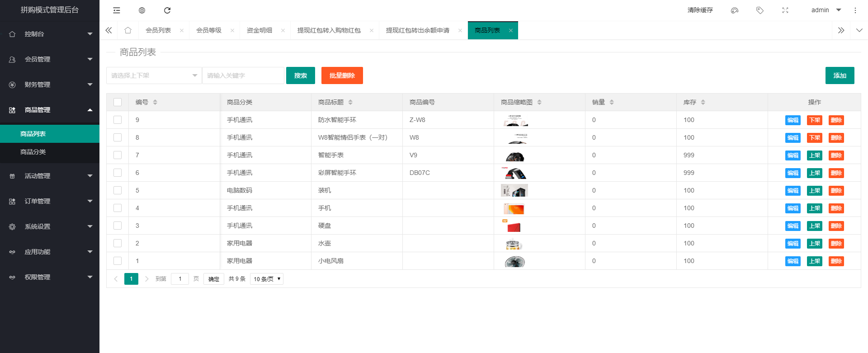This screenshot has height=353, width=868.
Task: Open 商品分类 in the sidebar
Action: pyautogui.click(x=33, y=152)
